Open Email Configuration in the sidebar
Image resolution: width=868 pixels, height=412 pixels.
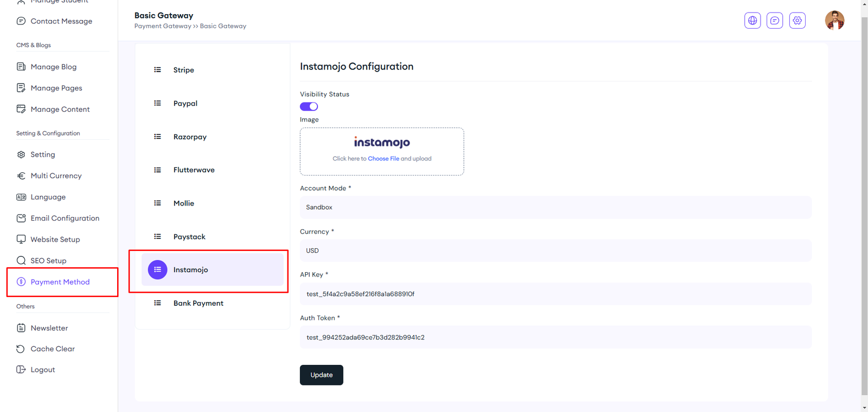point(65,218)
